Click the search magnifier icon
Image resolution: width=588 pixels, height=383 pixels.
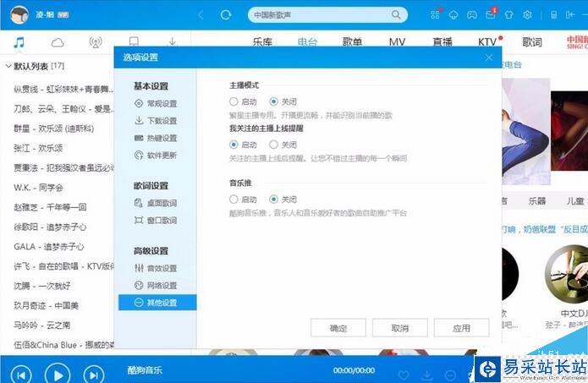click(x=396, y=15)
